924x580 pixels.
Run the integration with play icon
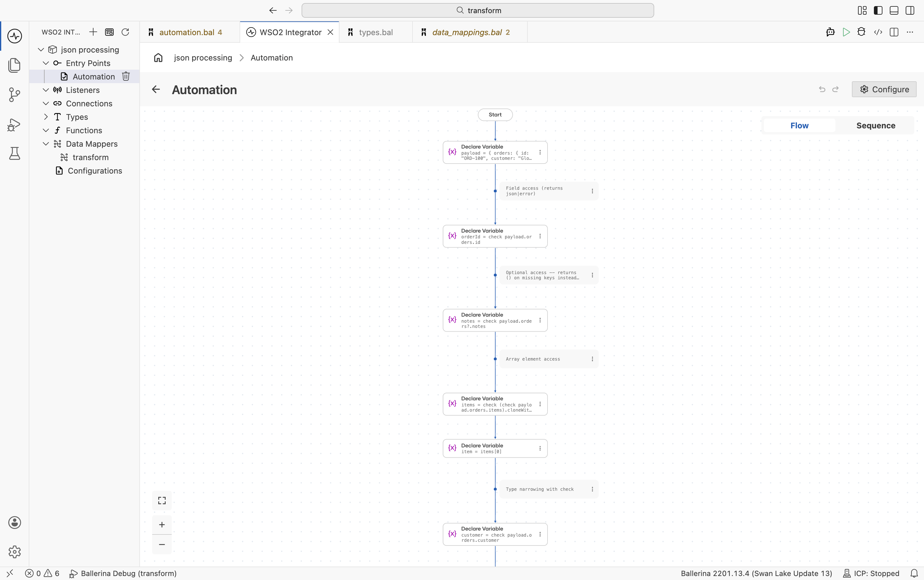(x=846, y=32)
